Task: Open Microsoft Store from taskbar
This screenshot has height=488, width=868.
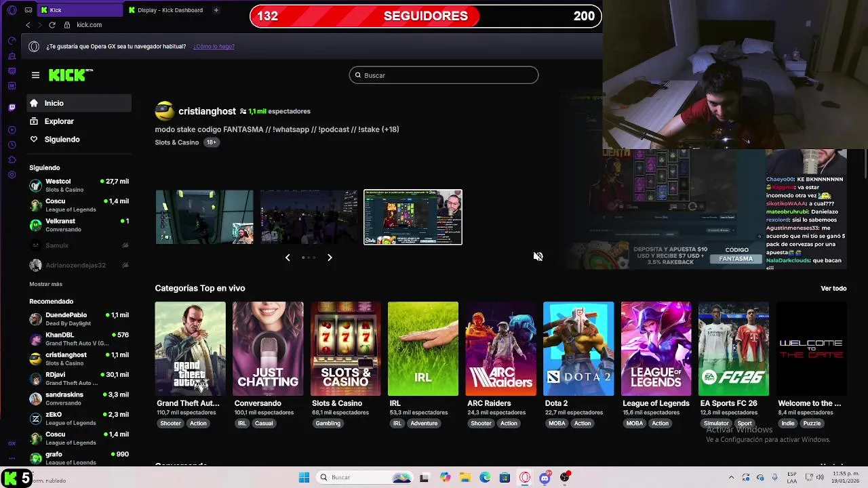Action: click(x=505, y=477)
